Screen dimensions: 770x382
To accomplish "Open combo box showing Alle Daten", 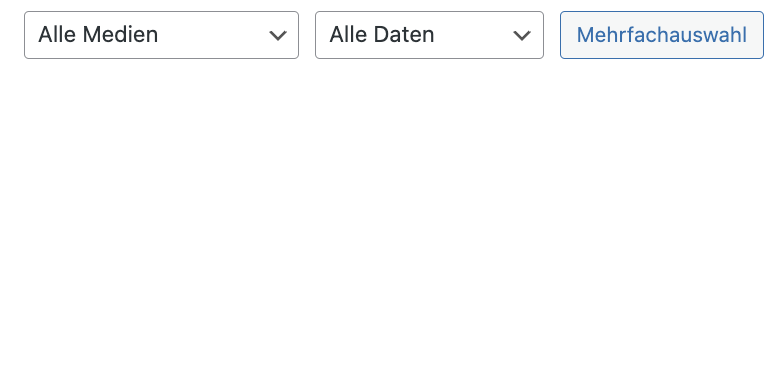I will [x=429, y=35].
